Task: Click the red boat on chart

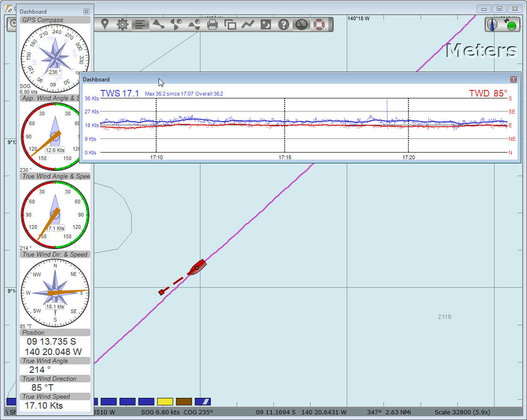Action: [197, 267]
